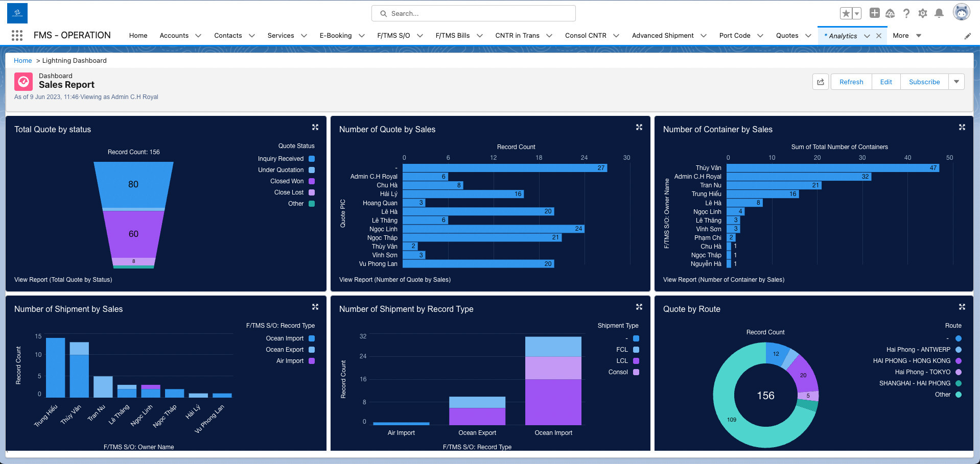980x464 pixels.
Task: Expand Number of Shipment by Record Type chart
Action: coord(639,307)
